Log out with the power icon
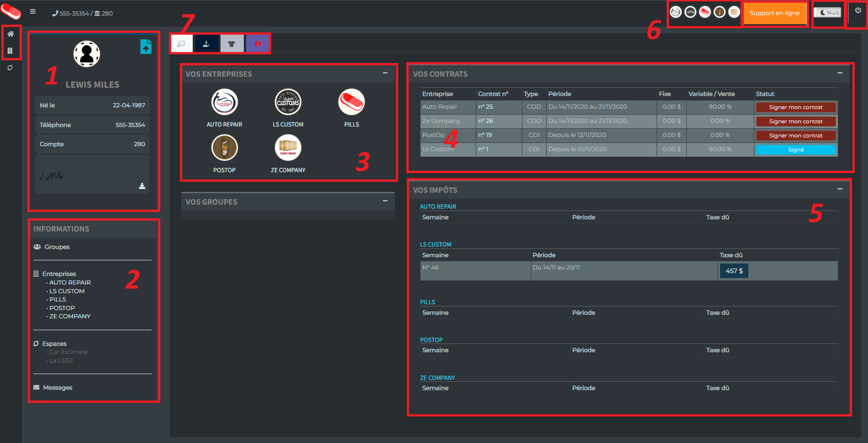 tap(858, 10)
